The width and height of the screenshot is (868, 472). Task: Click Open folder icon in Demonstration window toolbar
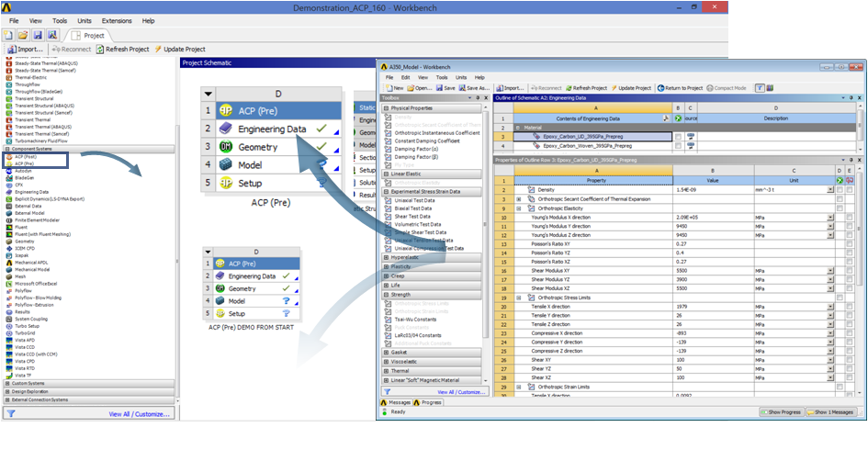pyautogui.click(x=23, y=35)
